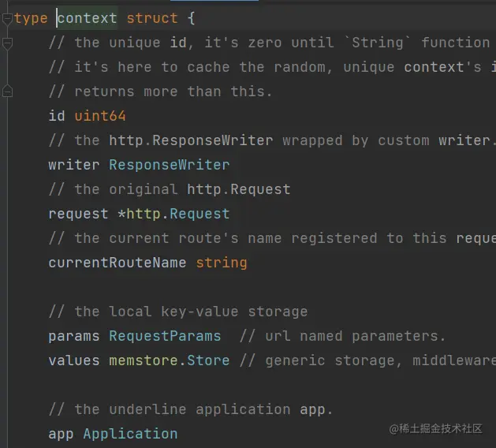Click fold-end marker beside 'returns more than this'
Image resolution: width=496 pixels, height=448 pixels.
pyautogui.click(x=7, y=91)
